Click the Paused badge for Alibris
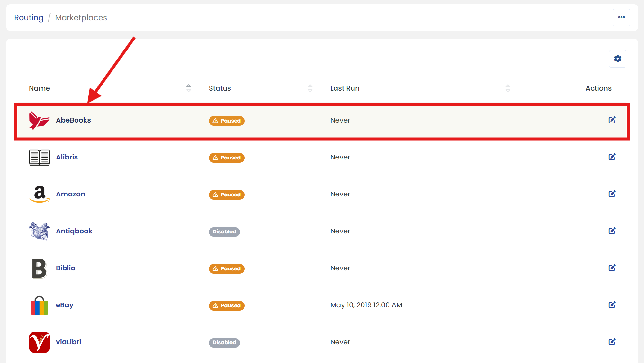Viewport: 644px width, 363px height. pos(227,158)
